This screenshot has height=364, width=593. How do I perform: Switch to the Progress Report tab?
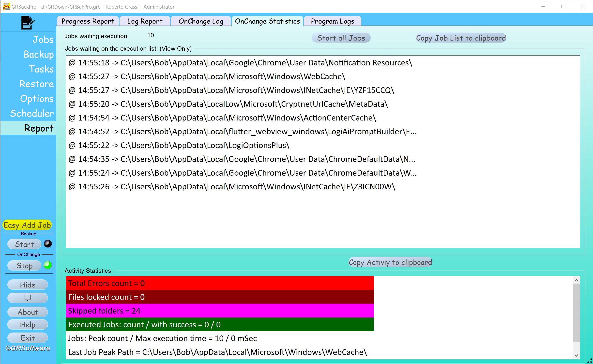click(88, 21)
